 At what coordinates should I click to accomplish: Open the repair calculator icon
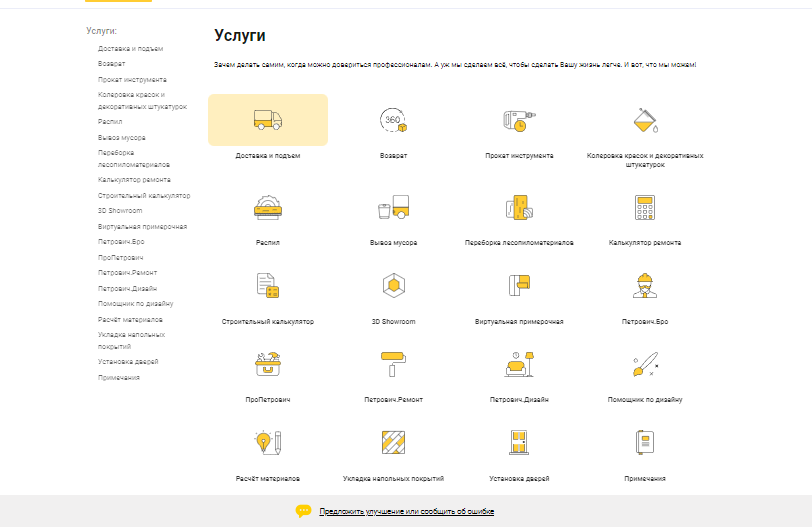pyautogui.click(x=645, y=207)
